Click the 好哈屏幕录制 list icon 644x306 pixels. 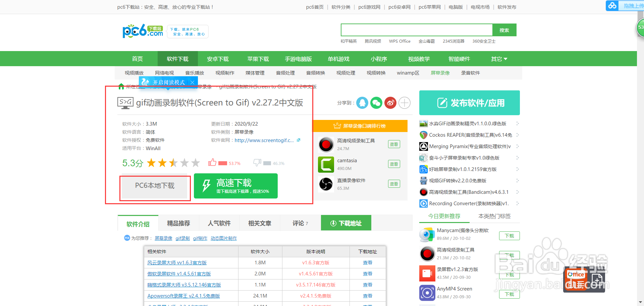(x=424, y=169)
